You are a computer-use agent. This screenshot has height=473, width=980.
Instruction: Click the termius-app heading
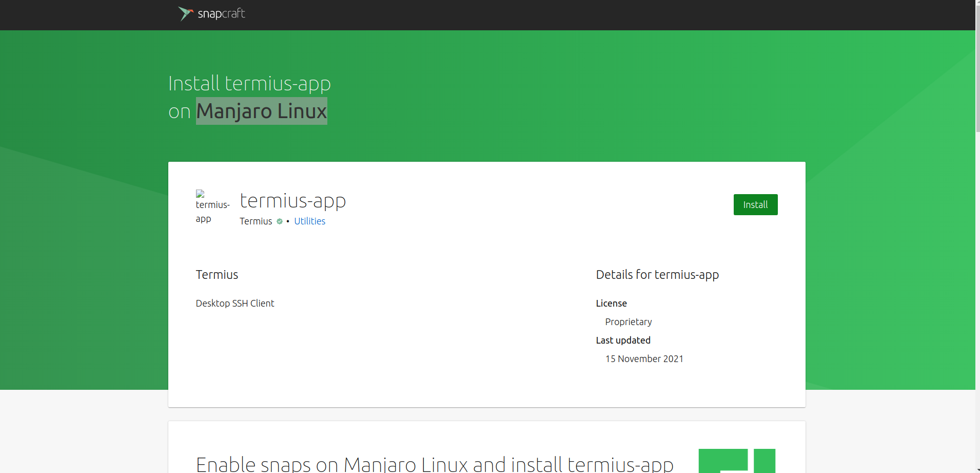click(x=292, y=200)
